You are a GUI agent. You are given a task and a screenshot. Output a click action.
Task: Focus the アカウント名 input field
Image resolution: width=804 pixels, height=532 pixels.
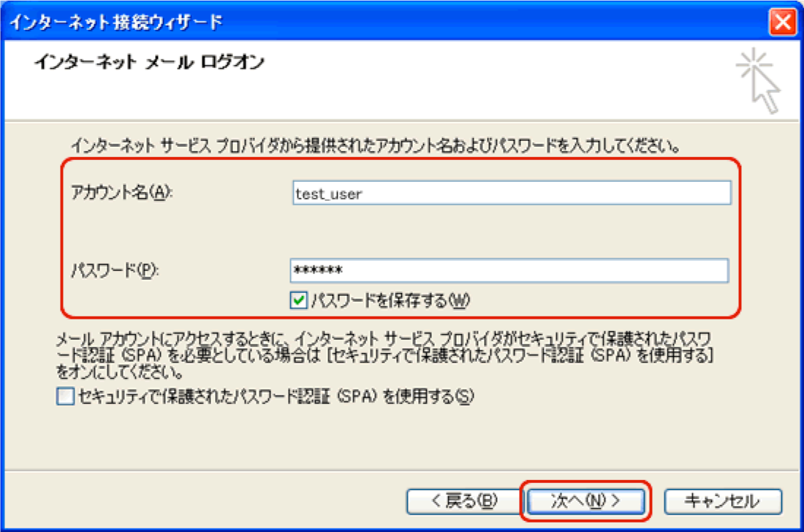pyautogui.click(x=510, y=194)
